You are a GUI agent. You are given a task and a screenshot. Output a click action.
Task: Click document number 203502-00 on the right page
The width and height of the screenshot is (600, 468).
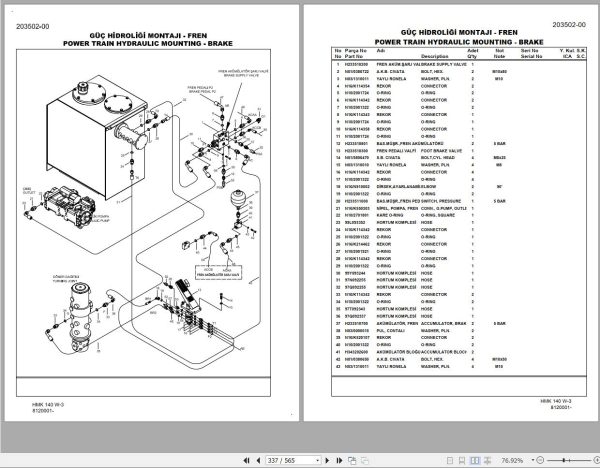click(x=569, y=24)
